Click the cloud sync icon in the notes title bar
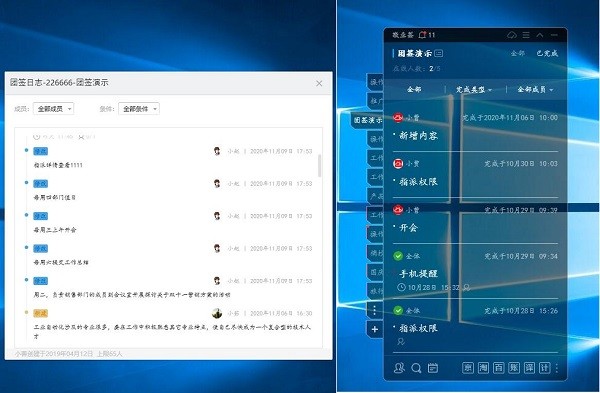The image size is (600, 393). (512, 35)
